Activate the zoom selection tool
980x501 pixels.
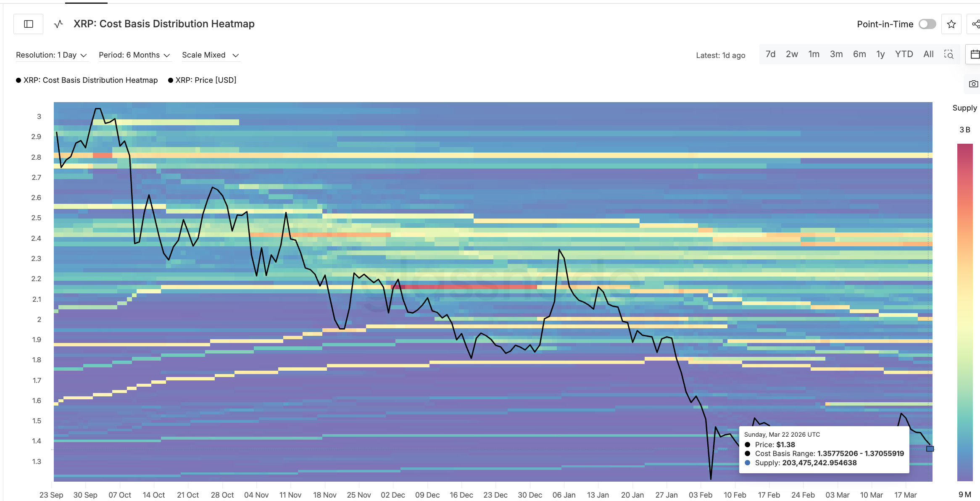coord(949,54)
